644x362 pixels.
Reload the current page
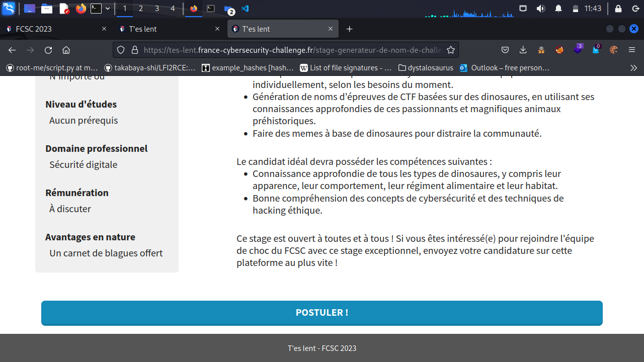coord(48,50)
